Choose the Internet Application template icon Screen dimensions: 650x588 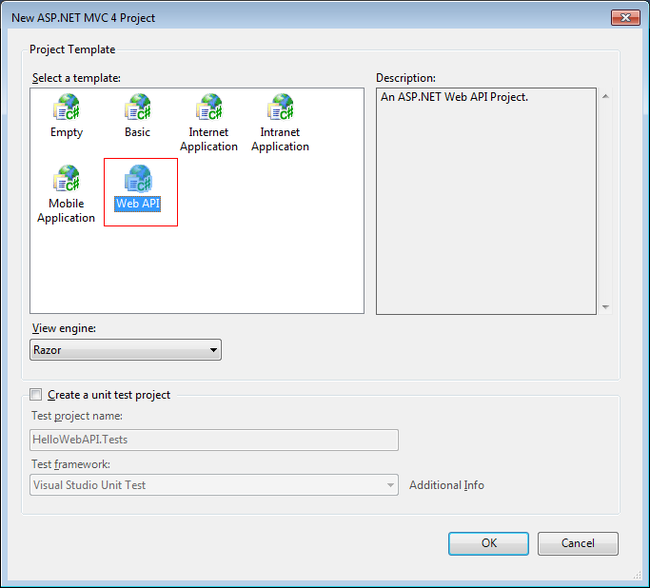coord(209,107)
